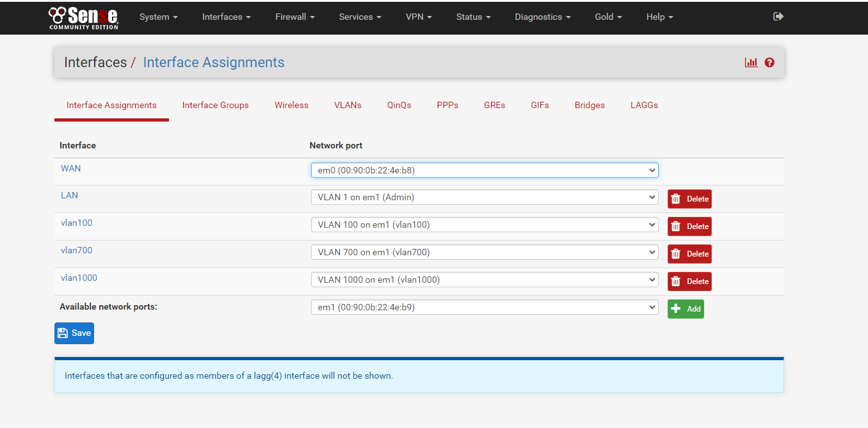Expand the Available network ports dropdown

[x=485, y=307]
